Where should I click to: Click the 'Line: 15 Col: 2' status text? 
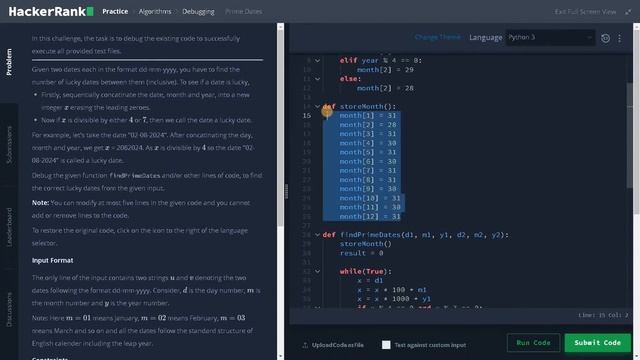point(603,315)
